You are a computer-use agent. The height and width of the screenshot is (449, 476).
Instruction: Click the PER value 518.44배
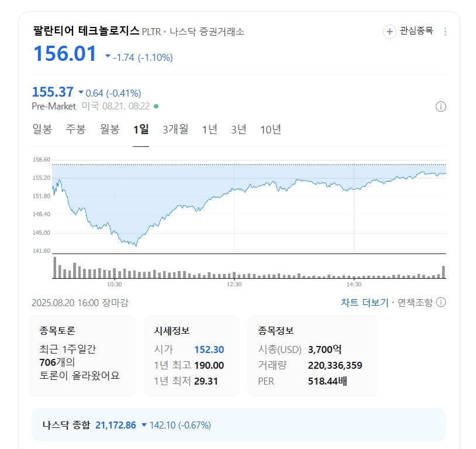327,381
